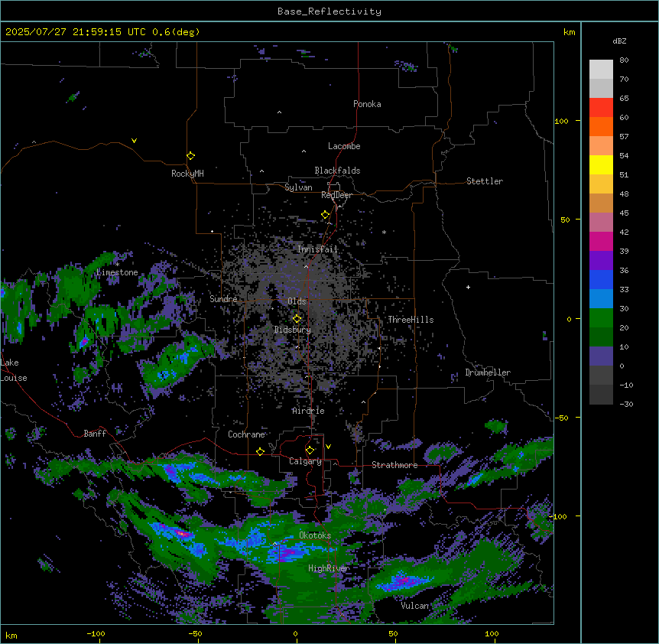Click the white 80 dBZ legend swatch
659x644 pixels.
click(601, 70)
